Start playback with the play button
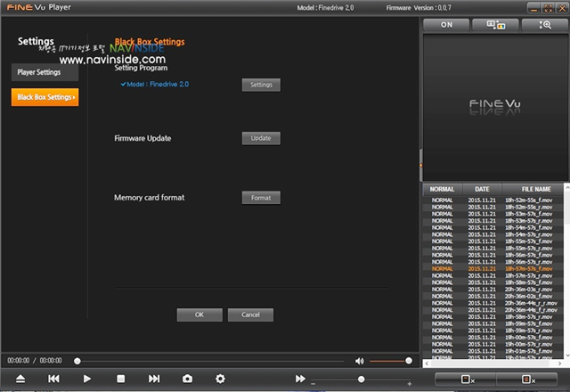 pos(87,379)
